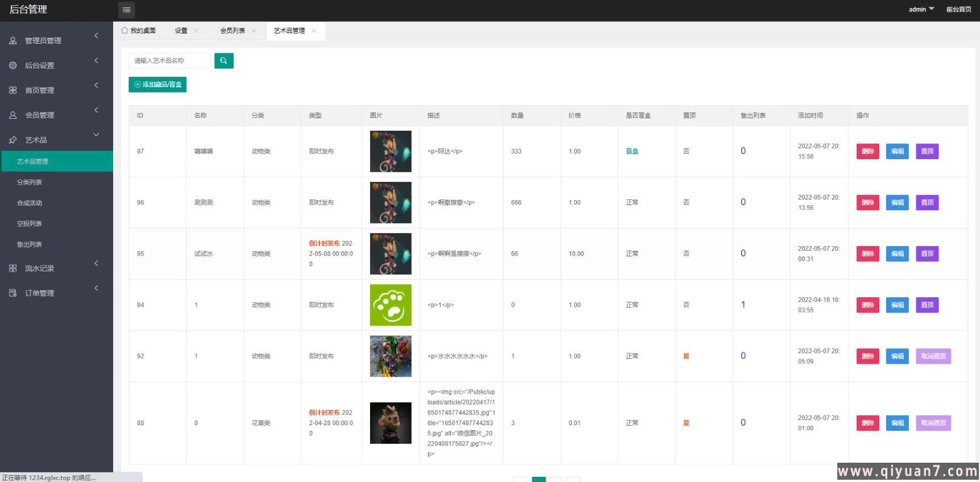Close the 会员列表 tab

pos(254,31)
